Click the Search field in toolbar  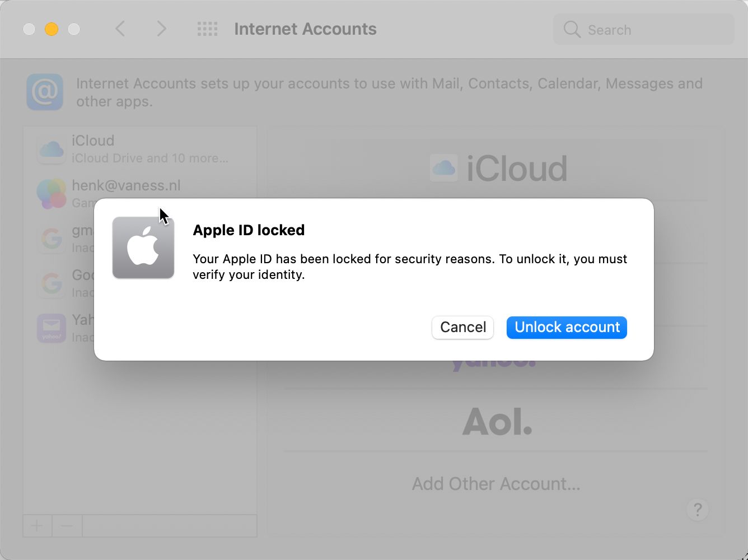(644, 29)
